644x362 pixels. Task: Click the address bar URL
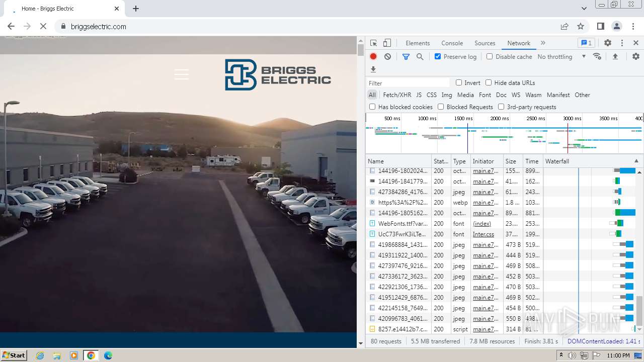coord(99,27)
